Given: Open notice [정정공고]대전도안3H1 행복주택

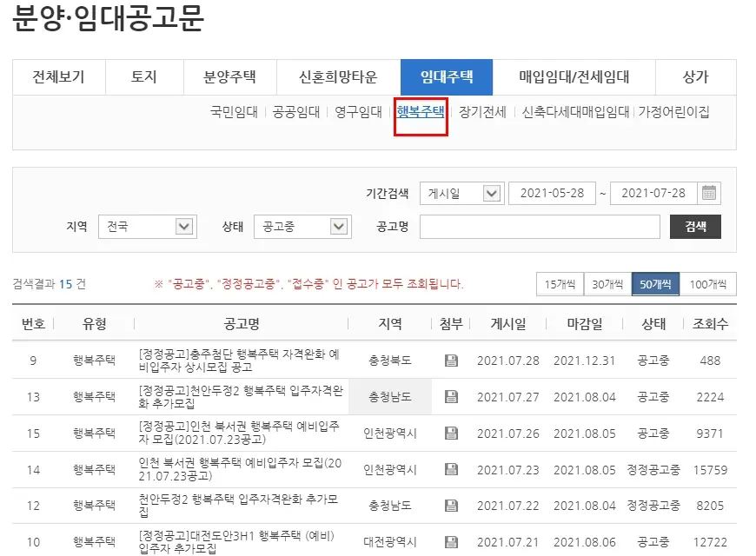Looking at the screenshot, I should click(x=236, y=542).
